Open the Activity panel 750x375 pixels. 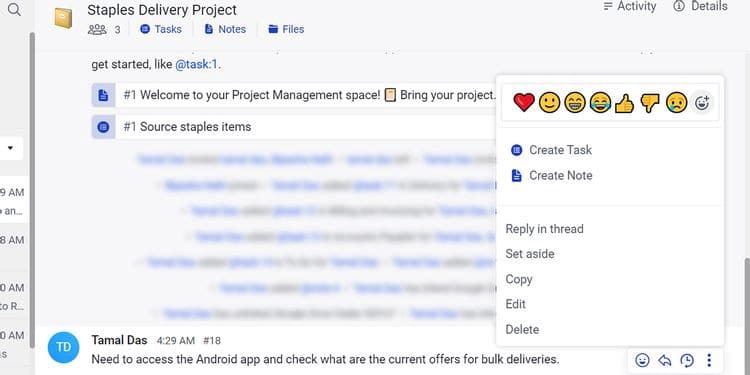(x=629, y=6)
